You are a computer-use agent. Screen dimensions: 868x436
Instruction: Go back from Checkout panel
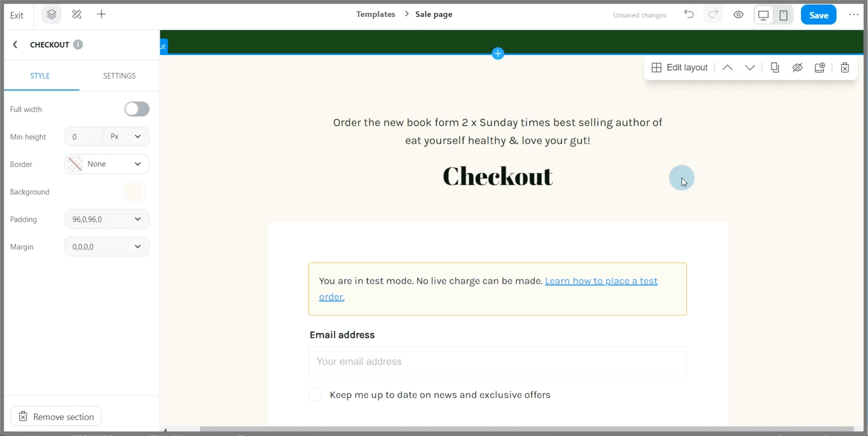click(15, 44)
